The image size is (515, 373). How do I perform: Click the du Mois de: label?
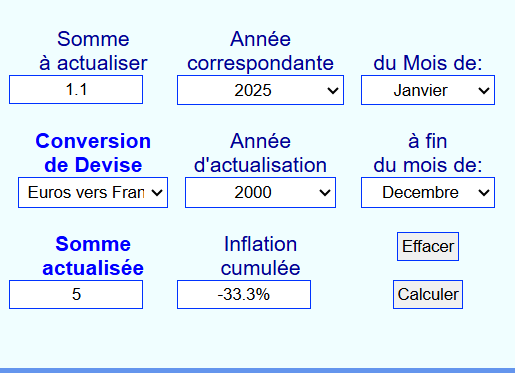pos(428,63)
